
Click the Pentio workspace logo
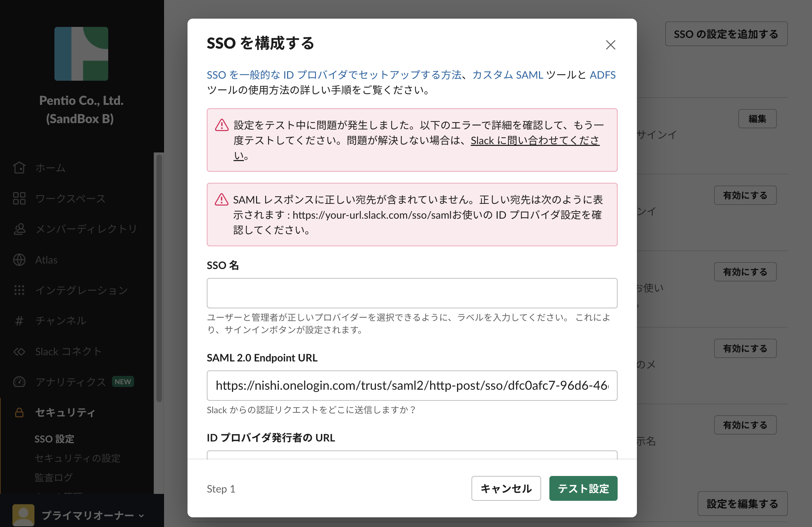point(81,54)
